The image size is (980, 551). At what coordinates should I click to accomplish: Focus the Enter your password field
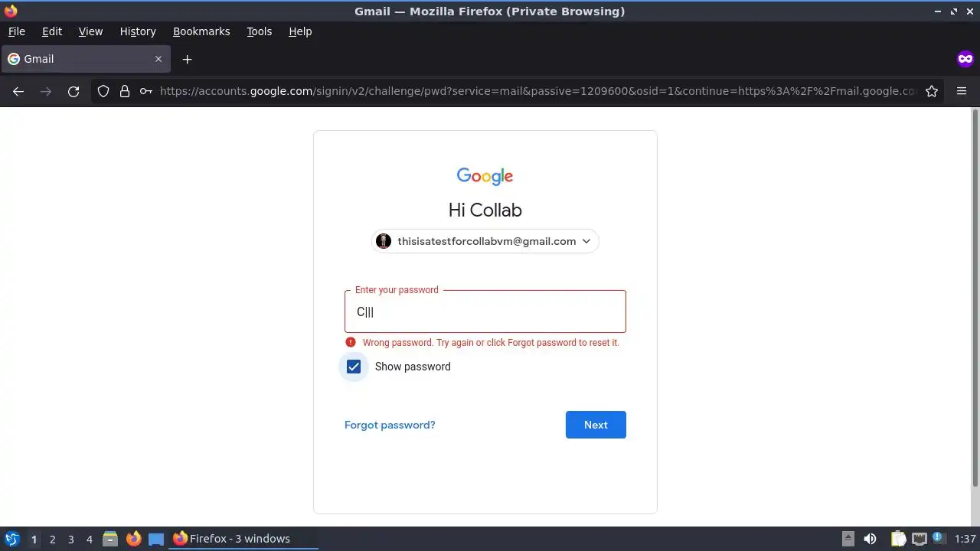pos(485,311)
